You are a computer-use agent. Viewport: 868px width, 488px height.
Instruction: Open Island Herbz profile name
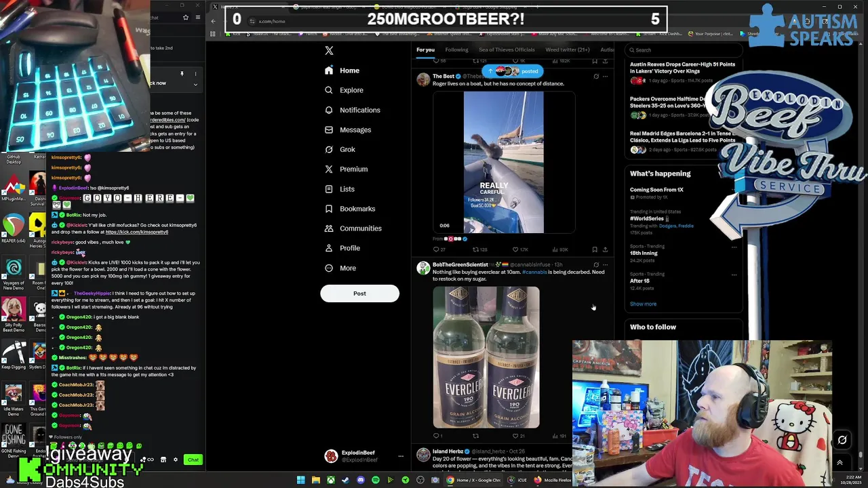coord(448,451)
